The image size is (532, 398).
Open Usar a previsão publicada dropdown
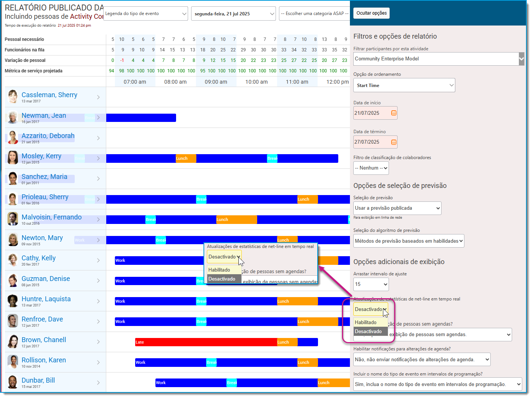[x=397, y=208]
